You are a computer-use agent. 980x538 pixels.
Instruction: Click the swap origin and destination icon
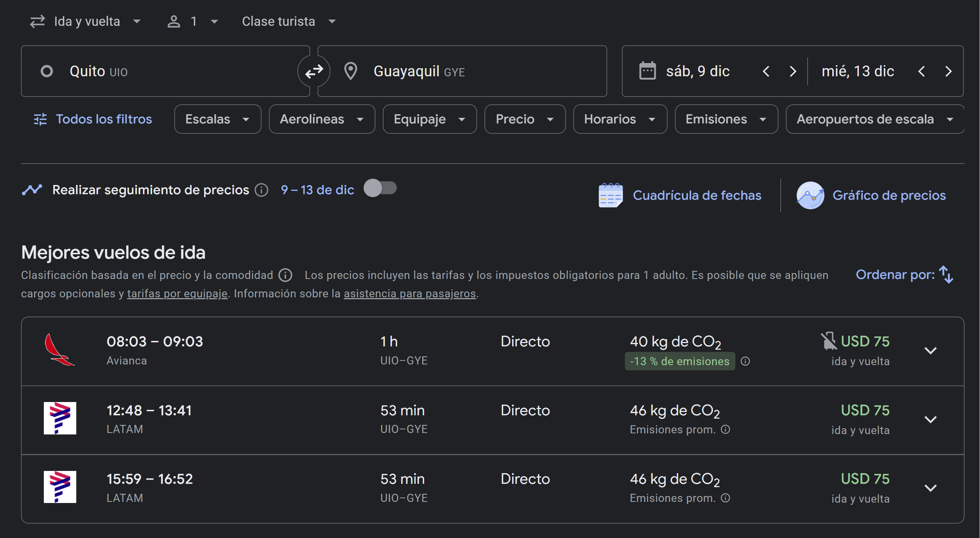point(314,71)
